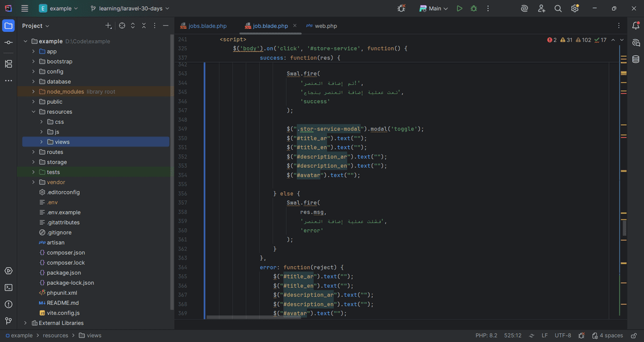Open composer.json in project tree

(x=65, y=253)
